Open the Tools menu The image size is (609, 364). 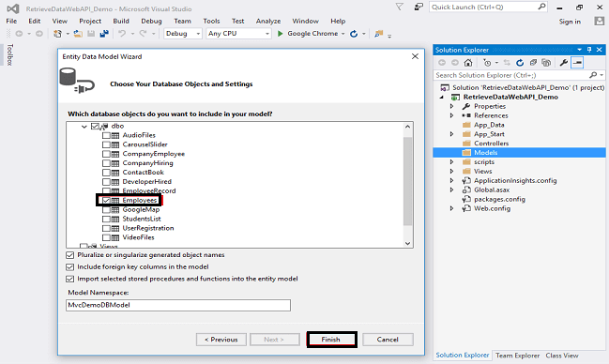(211, 21)
